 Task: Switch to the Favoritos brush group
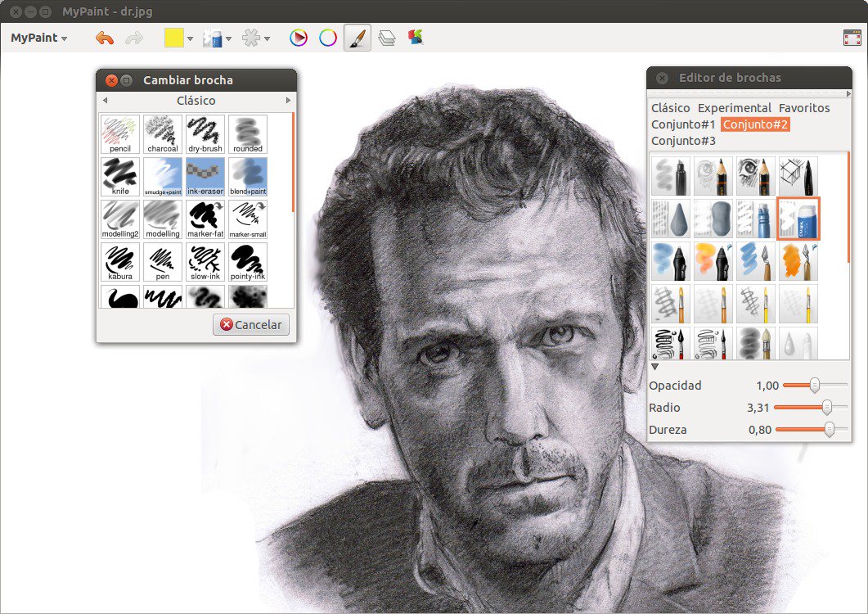[804, 108]
